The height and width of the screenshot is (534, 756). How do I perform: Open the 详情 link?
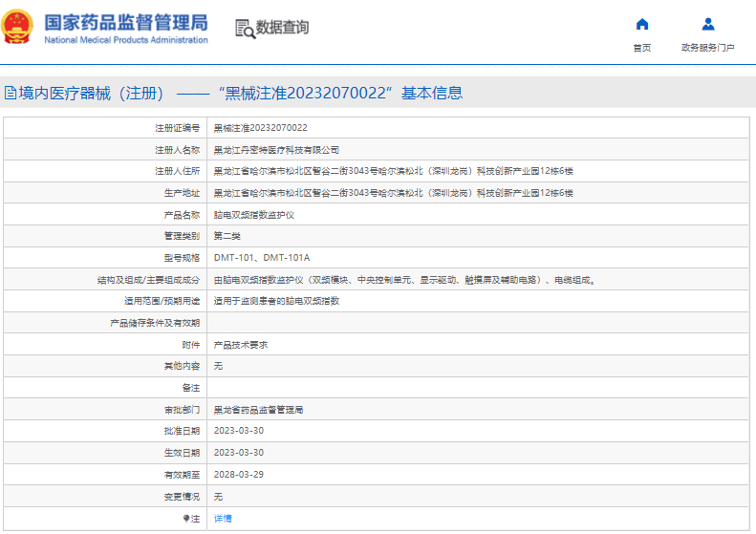pos(223,519)
